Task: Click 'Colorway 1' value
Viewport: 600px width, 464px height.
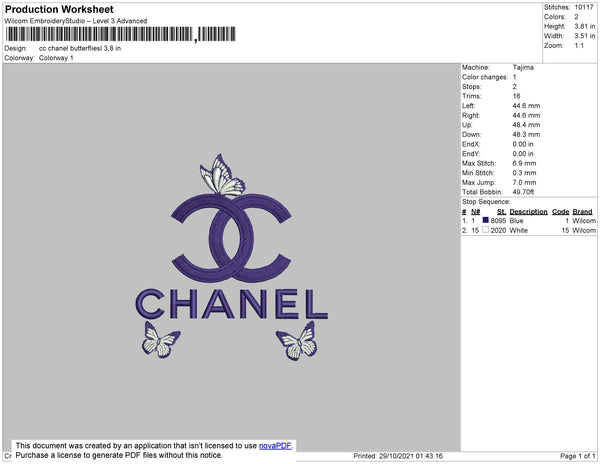Action: coord(56,58)
